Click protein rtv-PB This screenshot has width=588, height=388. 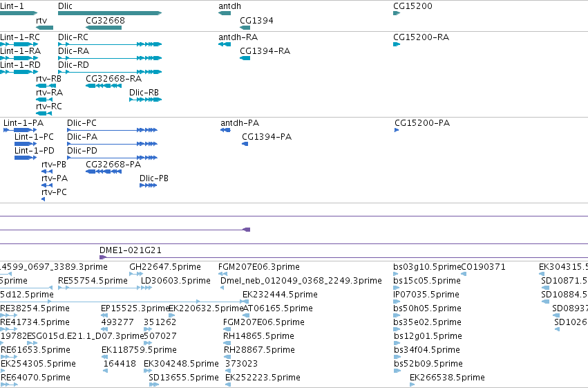click(47, 172)
